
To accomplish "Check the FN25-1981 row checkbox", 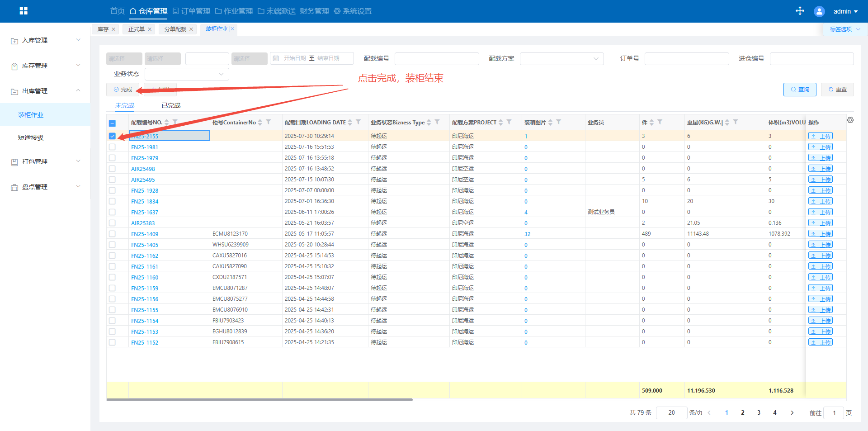I will (x=112, y=147).
